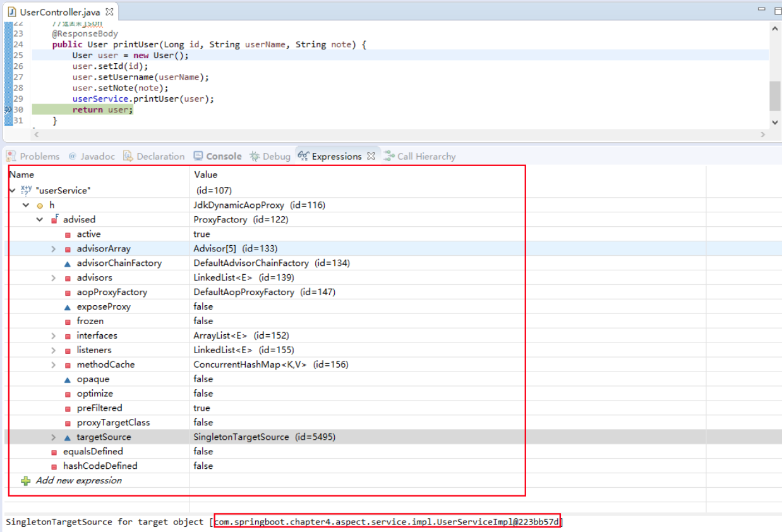Viewport: 782px width, 532px height.
Task: Collapse the advised ProxyFactory node
Action: click(x=40, y=220)
